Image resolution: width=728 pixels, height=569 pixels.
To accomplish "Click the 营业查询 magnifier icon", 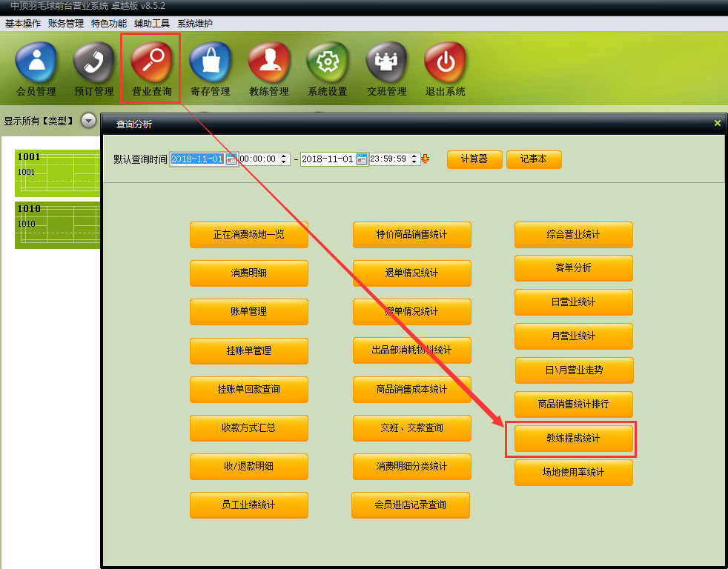I will [x=151, y=63].
